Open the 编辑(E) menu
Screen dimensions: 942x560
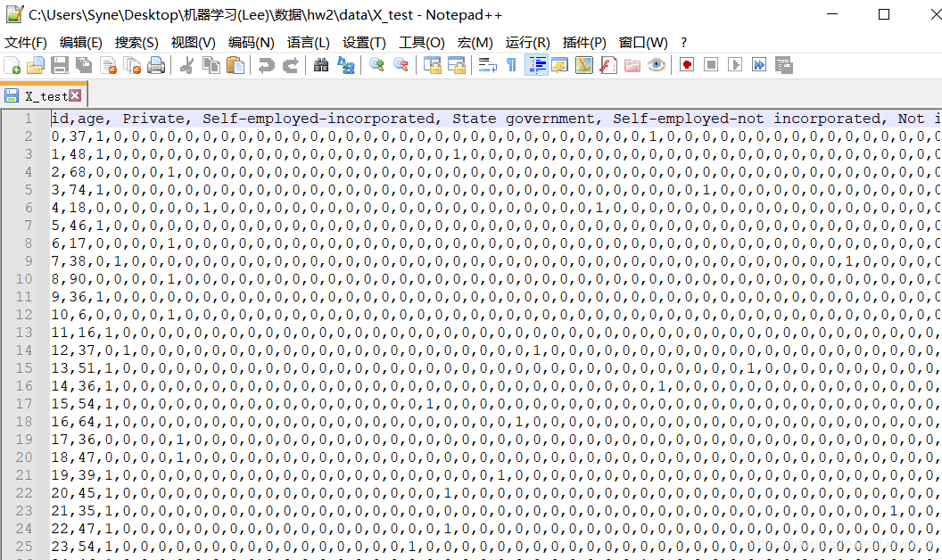[81, 43]
